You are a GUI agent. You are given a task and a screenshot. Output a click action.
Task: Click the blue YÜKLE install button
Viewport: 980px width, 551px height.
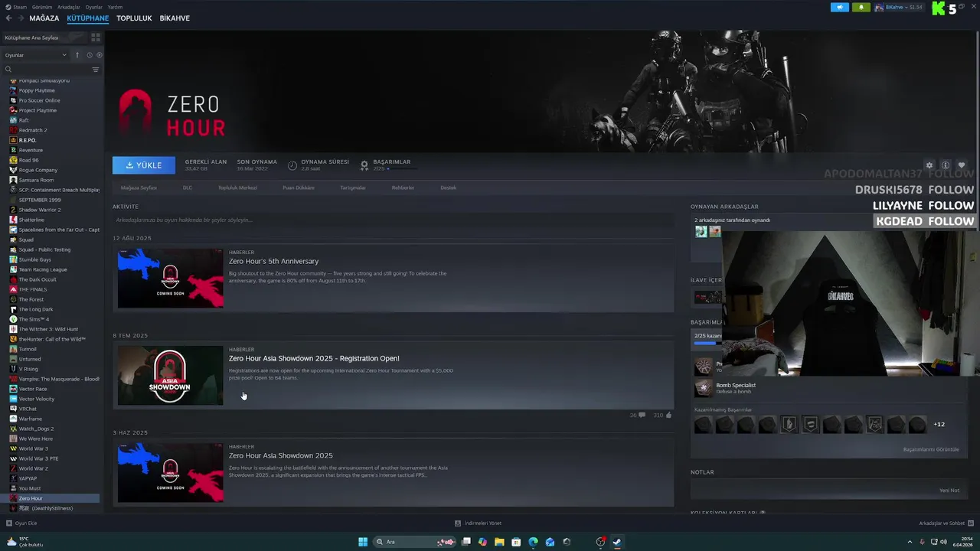(x=144, y=165)
